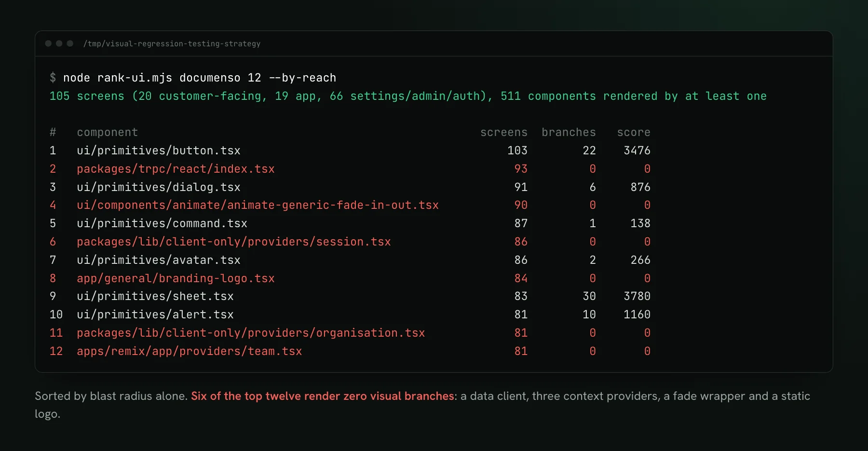
Task: Click branches value 30 for sheet.tsx
Action: [x=589, y=297]
